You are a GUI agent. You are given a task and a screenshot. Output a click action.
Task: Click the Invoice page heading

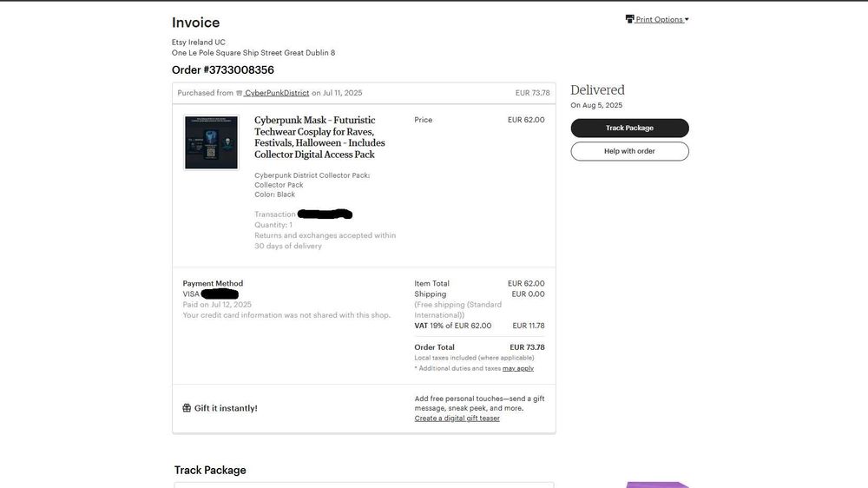tap(195, 23)
